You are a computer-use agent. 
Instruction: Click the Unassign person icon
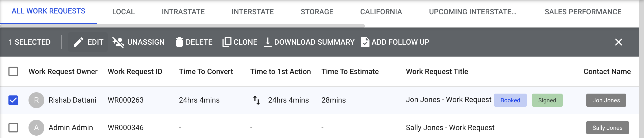tap(118, 42)
